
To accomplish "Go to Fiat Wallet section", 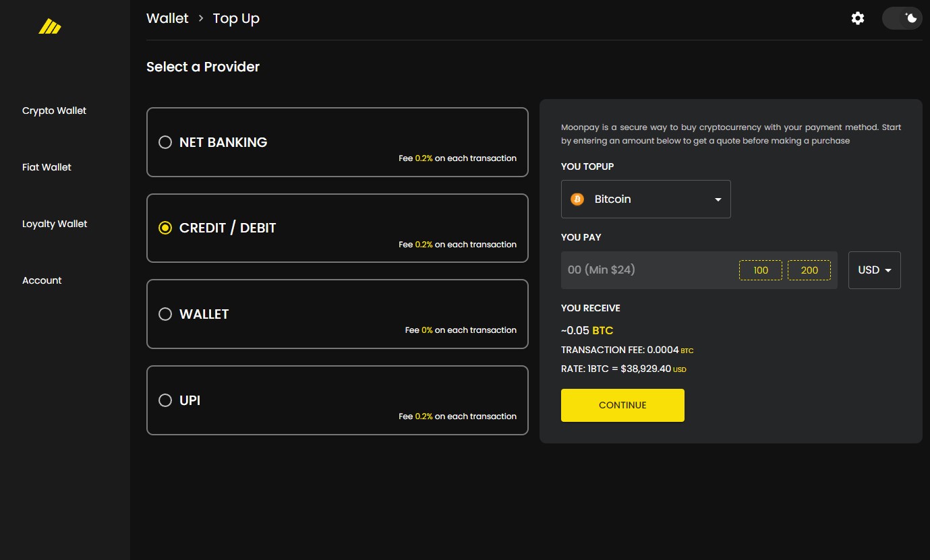I will [47, 167].
